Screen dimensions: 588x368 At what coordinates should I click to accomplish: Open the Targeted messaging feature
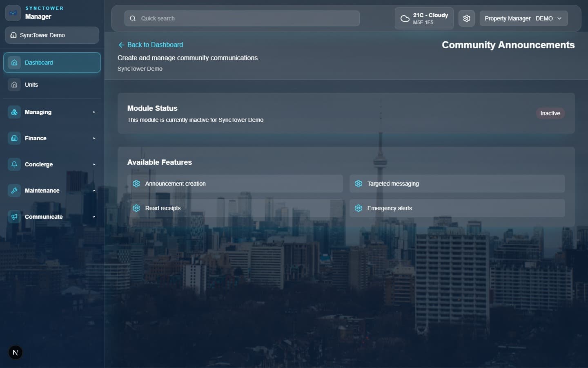click(457, 184)
